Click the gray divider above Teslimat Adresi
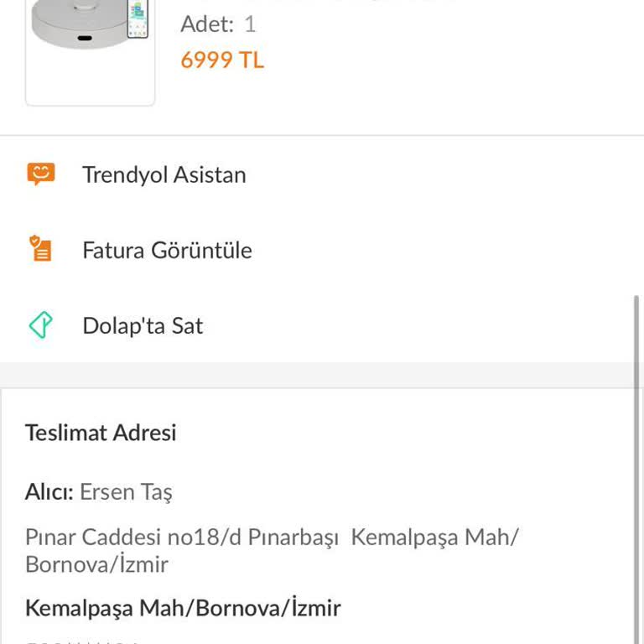 [322, 375]
